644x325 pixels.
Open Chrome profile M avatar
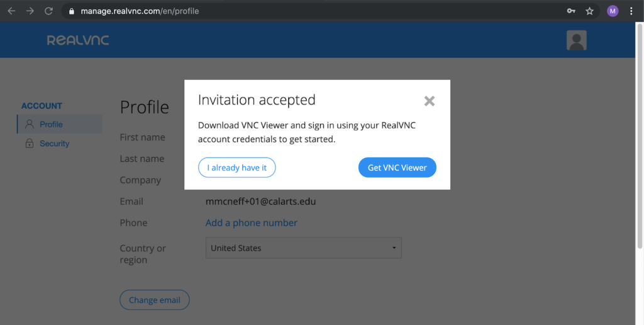coord(613,11)
